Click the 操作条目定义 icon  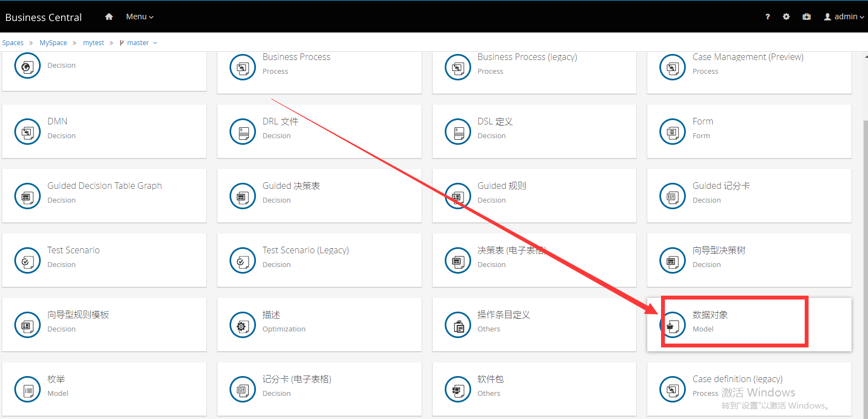point(458,325)
